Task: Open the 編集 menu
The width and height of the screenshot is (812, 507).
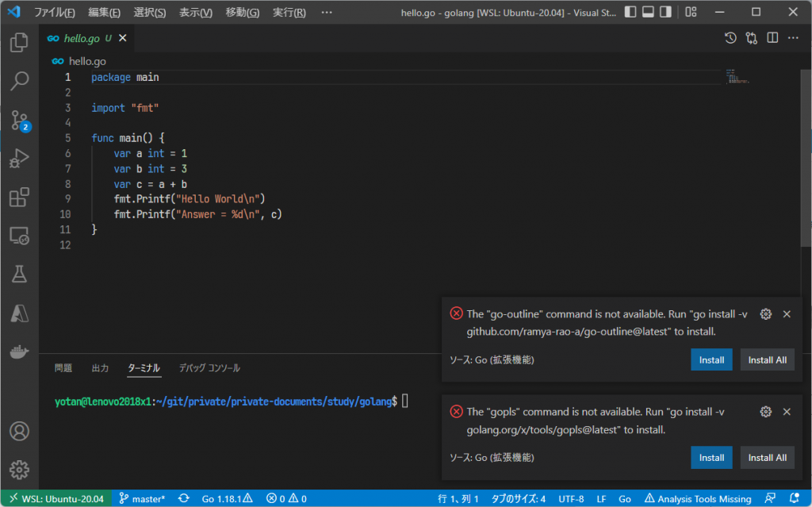Action: click(104, 13)
